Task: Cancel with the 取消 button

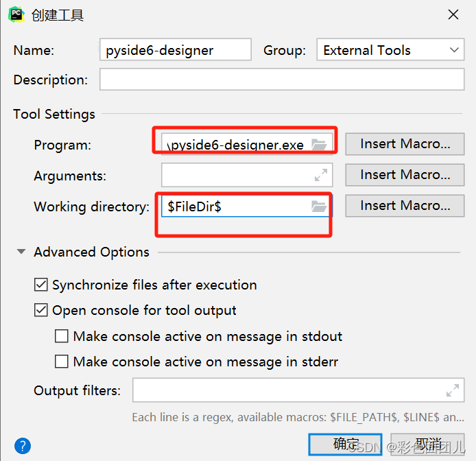Action: point(427,445)
